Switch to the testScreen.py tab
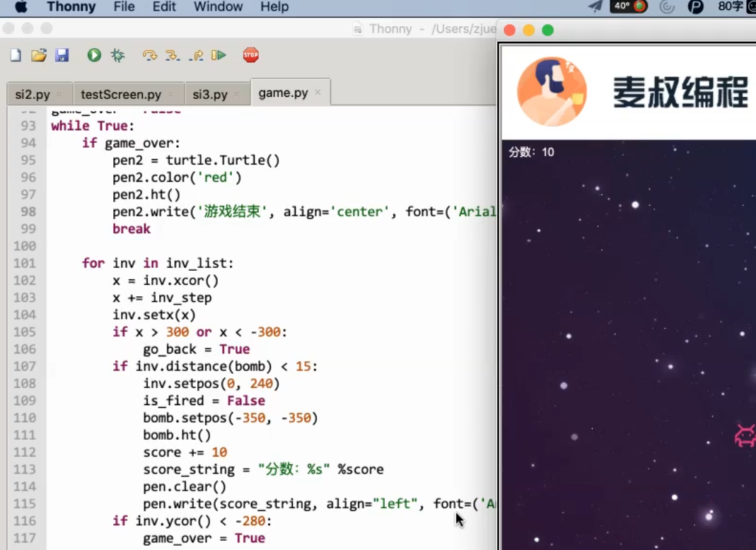756x550 pixels. pos(121,94)
